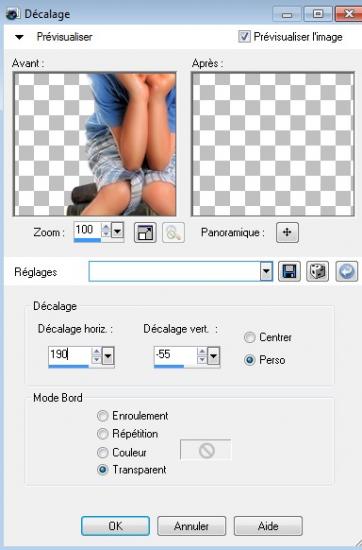Open the Réglages presets dropdown
Image resolution: width=362 pixels, height=550 pixels.
coord(267,271)
